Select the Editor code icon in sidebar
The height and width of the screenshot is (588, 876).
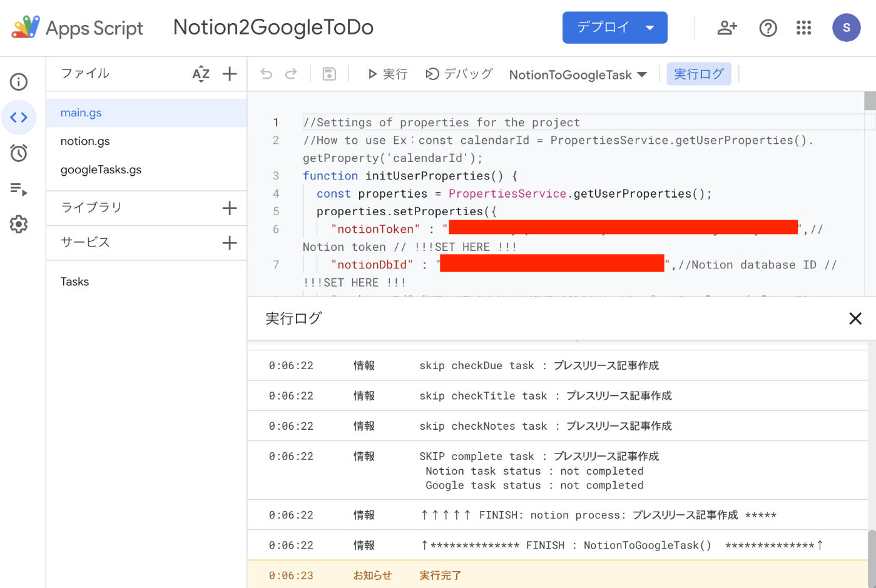(19, 117)
